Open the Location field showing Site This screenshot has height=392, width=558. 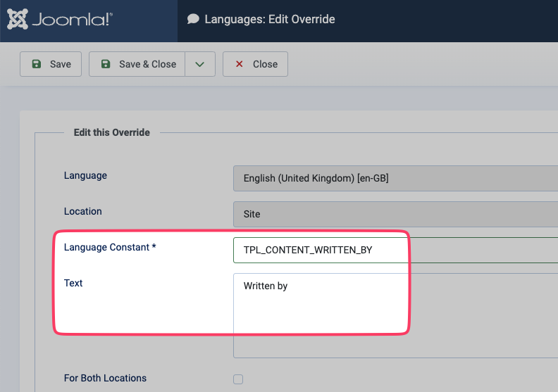(395, 214)
